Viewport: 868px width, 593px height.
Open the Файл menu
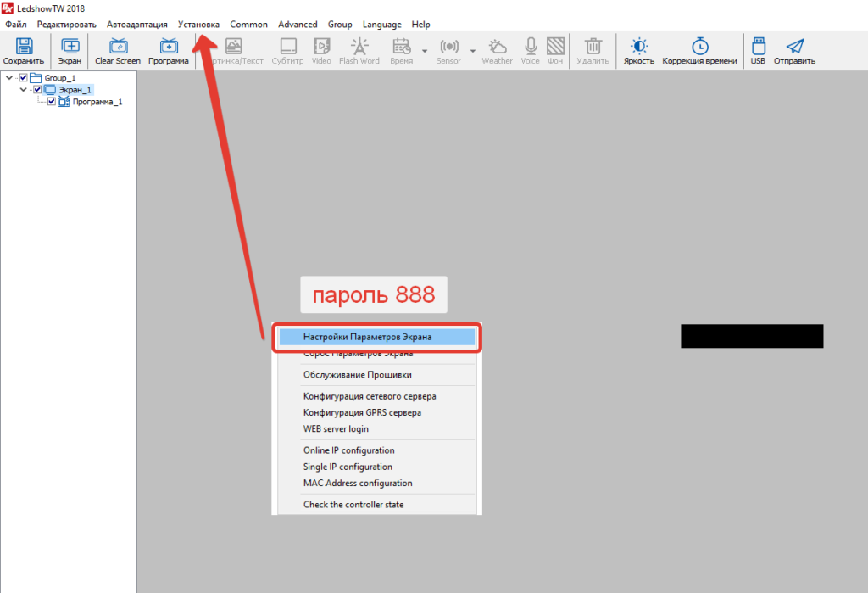coord(16,25)
